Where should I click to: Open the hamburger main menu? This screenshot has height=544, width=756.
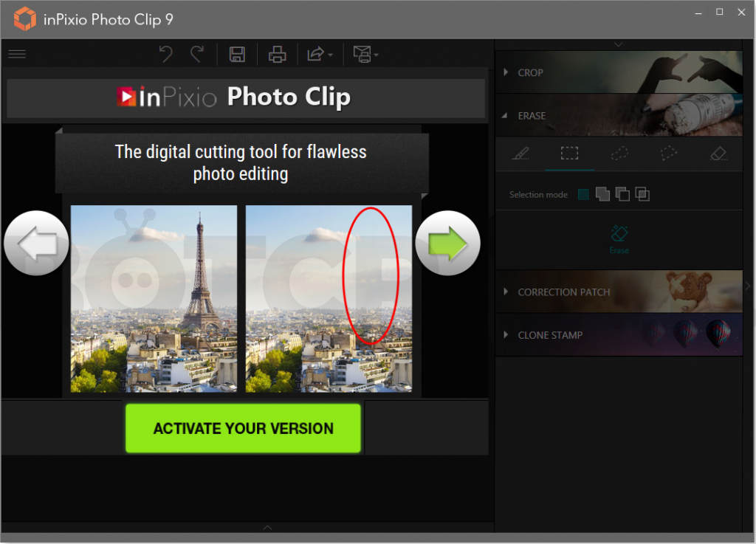click(17, 54)
